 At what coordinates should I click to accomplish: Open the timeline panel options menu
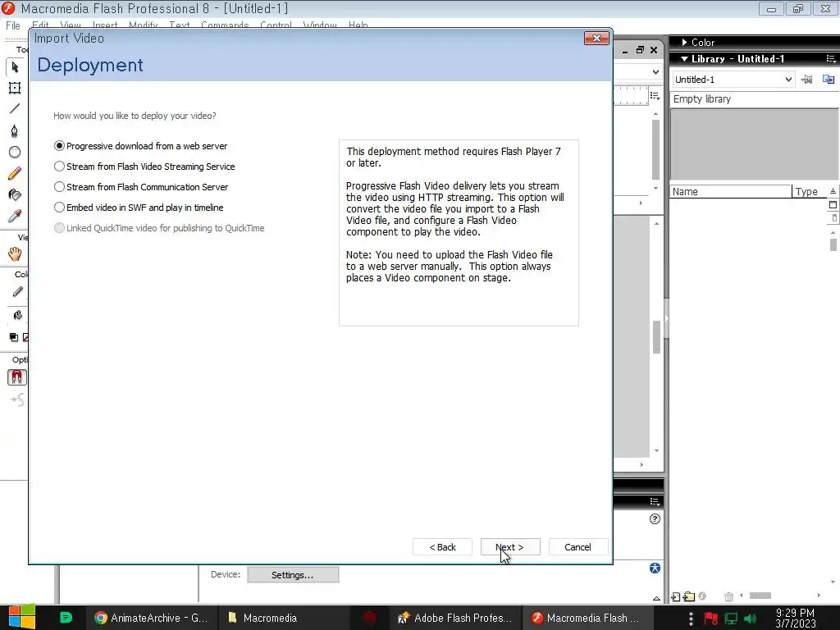point(655,95)
